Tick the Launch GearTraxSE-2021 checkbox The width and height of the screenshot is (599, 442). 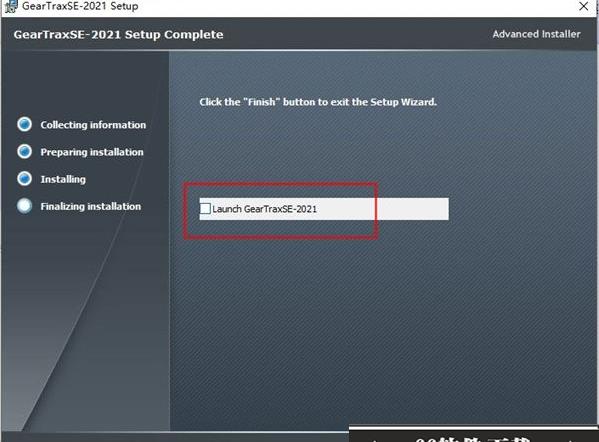[206, 209]
